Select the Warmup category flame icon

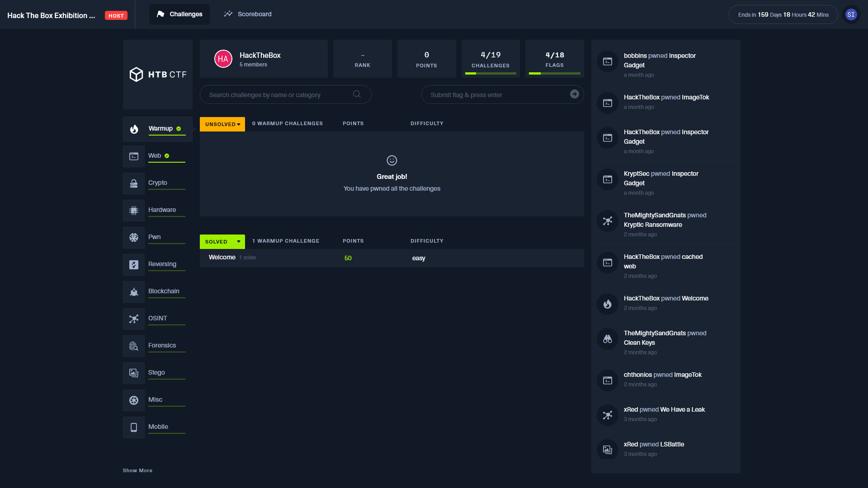134,129
